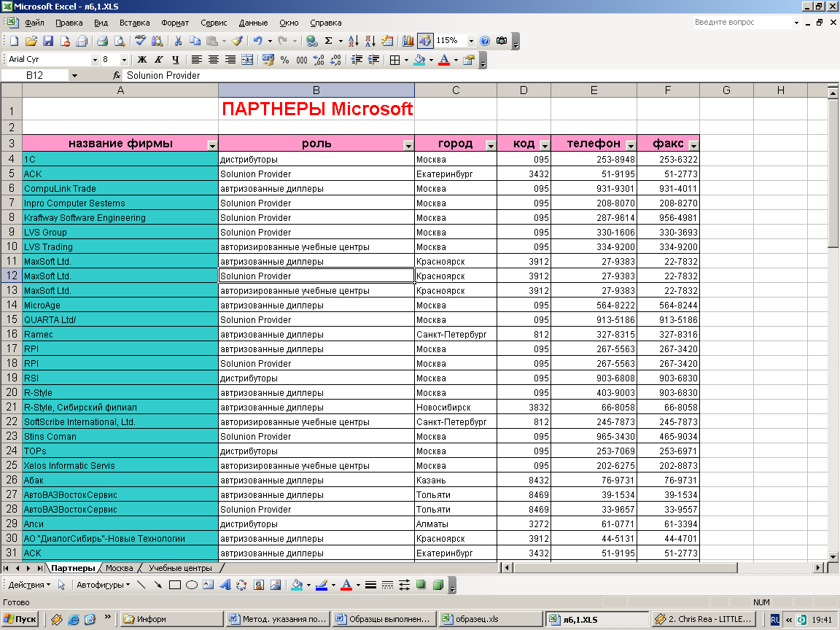Apply currency number format

[x=268, y=60]
